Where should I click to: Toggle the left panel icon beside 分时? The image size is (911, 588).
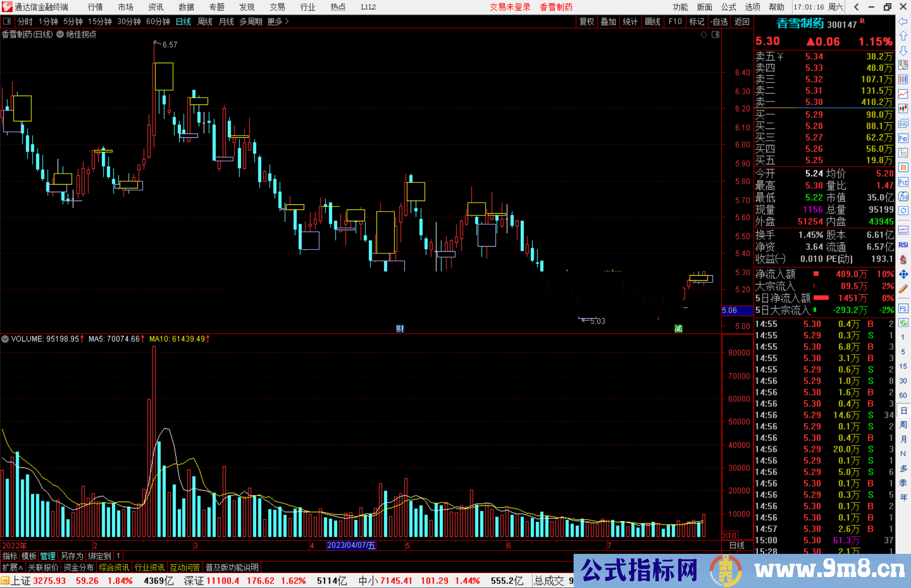[7, 21]
